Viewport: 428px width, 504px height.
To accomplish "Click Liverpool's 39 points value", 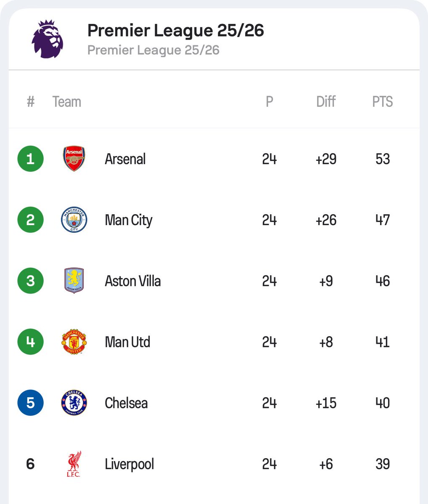I will click(x=382, y=464).
